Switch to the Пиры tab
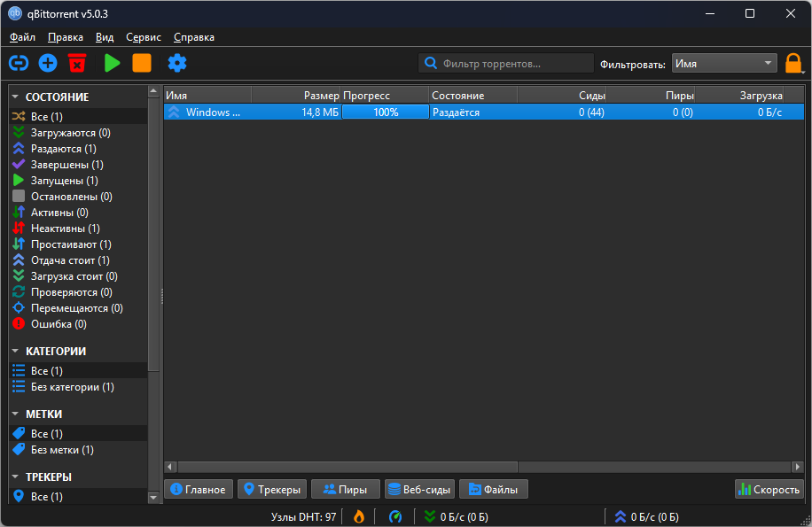Screen dimensions: 812x527 [346, 489]
